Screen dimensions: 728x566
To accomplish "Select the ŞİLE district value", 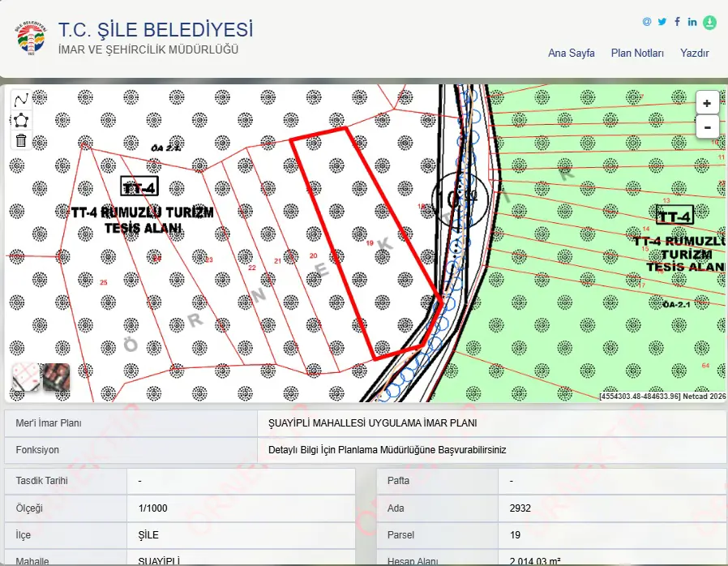I will (x=148, y=535).
